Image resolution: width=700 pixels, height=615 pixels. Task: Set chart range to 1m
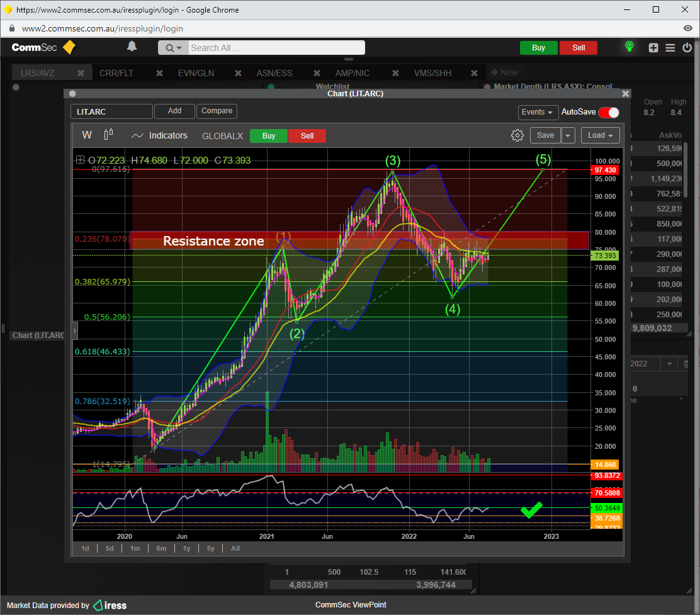pos(135,548)
